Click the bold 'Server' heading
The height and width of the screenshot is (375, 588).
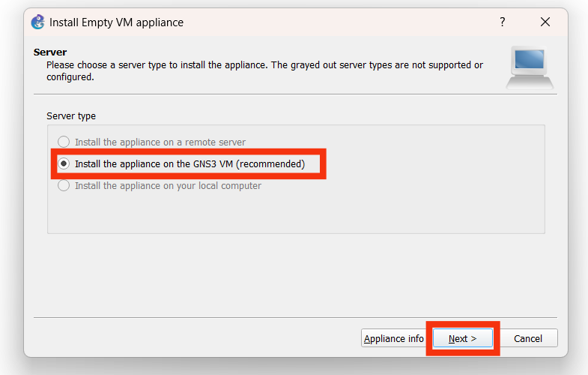[x=50, y=52]
